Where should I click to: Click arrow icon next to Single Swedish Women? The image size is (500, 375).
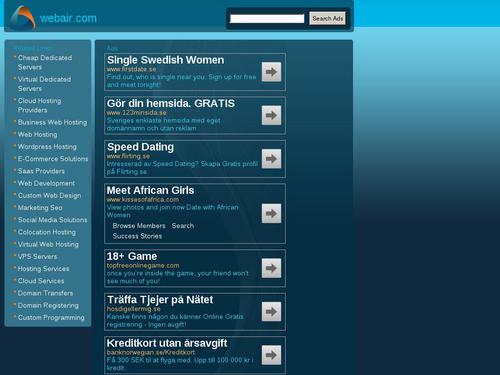click(x=271, y=72)
